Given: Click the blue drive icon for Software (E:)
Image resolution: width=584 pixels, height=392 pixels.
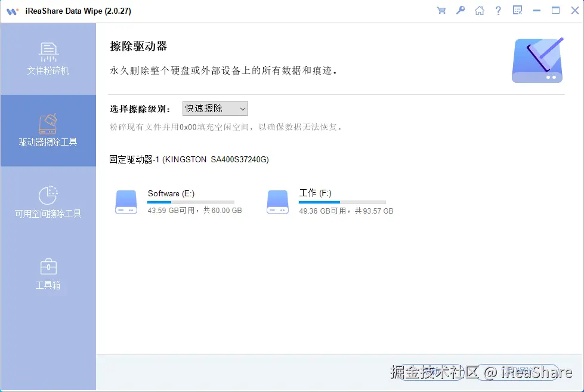Looking at the screenshot, I should [126, 201].
